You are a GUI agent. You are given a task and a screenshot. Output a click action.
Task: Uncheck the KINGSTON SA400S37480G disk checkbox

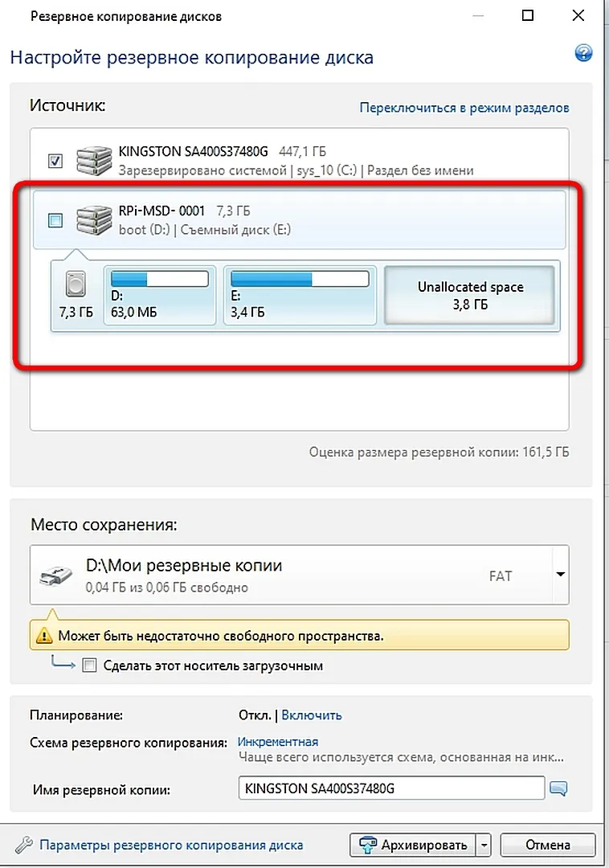pos(55,161)
